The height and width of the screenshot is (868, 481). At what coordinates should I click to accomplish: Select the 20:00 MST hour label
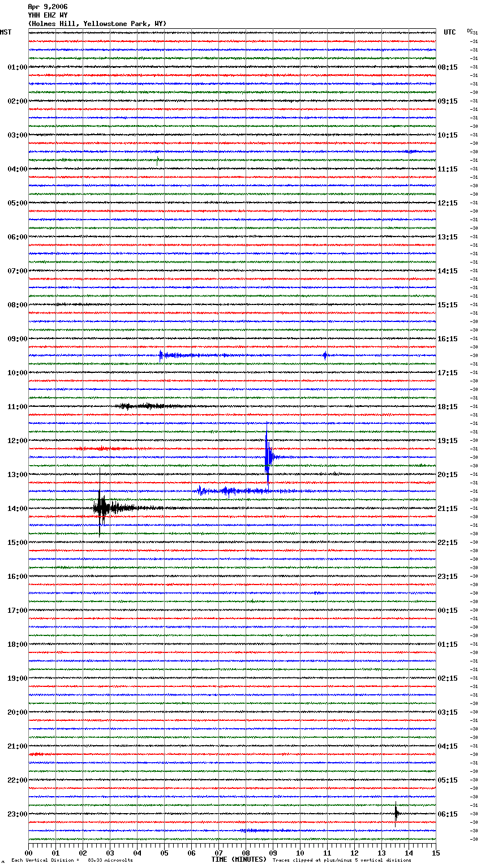pyautogui.click(x=17, y=712)
